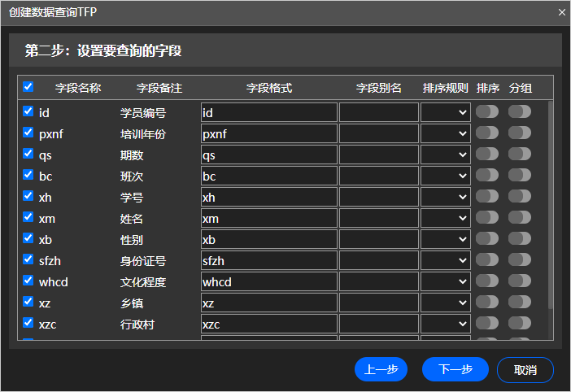Open 排序规则 dropdown for qs row
The width and height of the screenshot is (571, 392).
point(446,155)
